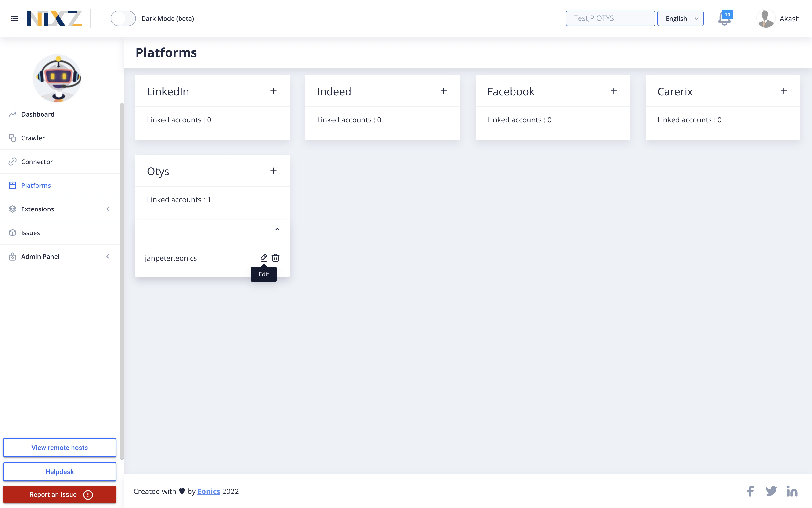The width and height of the screenshot is (812, 508).
Task: Click the LinkedIn card title
Action: pyautogui.click(x=168, y=91)
